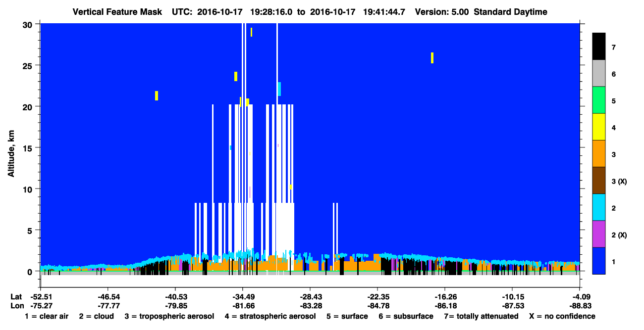Click the purple color bar segment labeled 2 (X)
Viewport: 644px width, 330px height.
point(599,234)
